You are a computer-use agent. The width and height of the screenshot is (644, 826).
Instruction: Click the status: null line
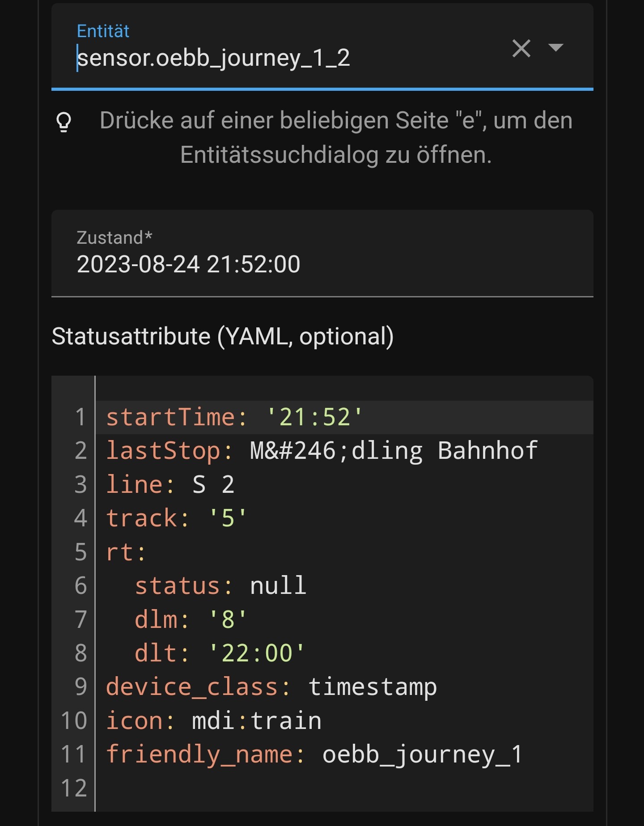(220, 586)
